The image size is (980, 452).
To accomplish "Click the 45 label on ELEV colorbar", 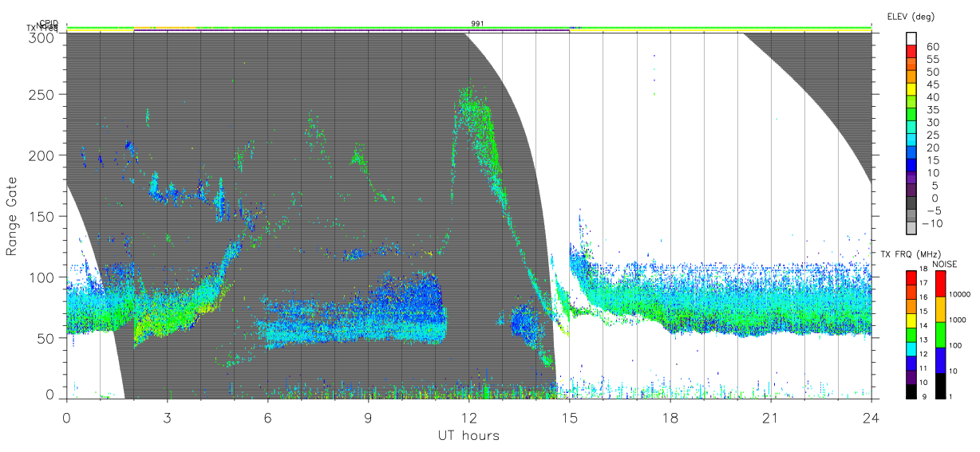I will [x=933, y=85].
